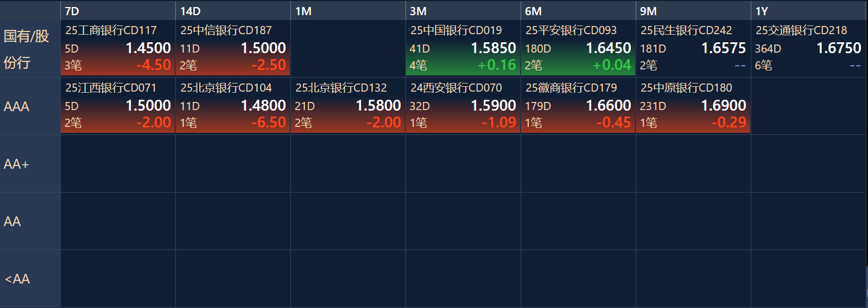Open the 25交通银行CD218 quote cell
The height and width of the screenshot is (308, 868).
pos(808,48)
